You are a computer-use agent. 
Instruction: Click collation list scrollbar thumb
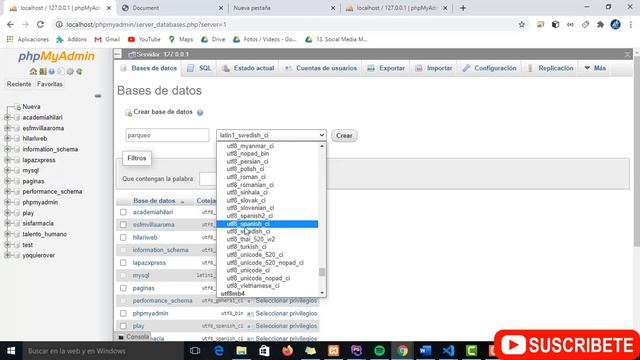point(322,272)
